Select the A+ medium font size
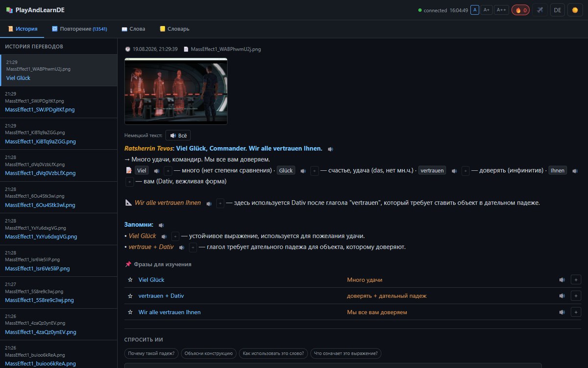Viewport: 588px width, 368px height. tap(487, 10)
